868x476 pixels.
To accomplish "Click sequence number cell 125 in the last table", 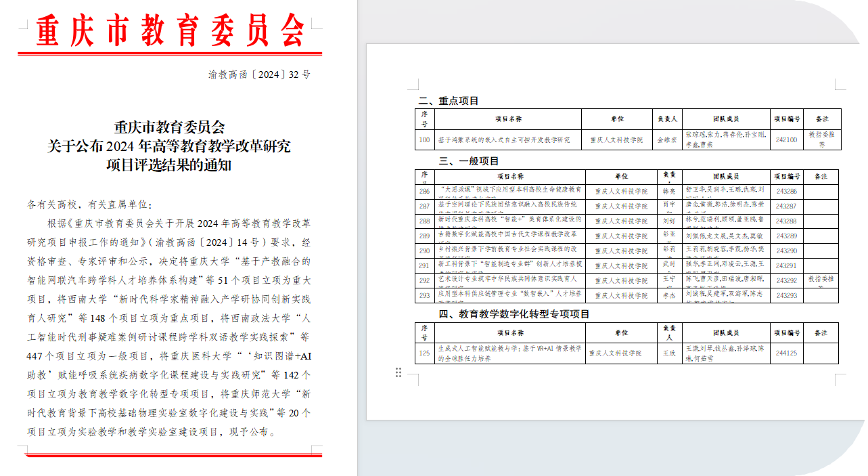I will [x=424, y=353].
